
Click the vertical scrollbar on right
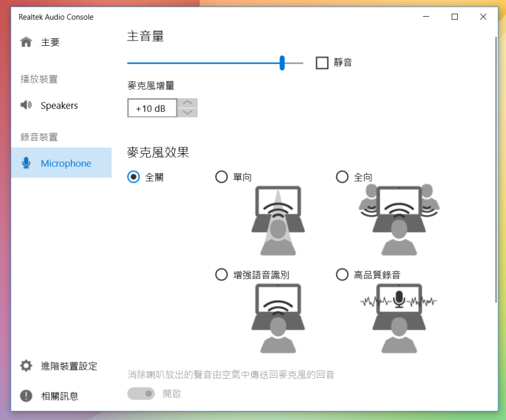(496, 169)
